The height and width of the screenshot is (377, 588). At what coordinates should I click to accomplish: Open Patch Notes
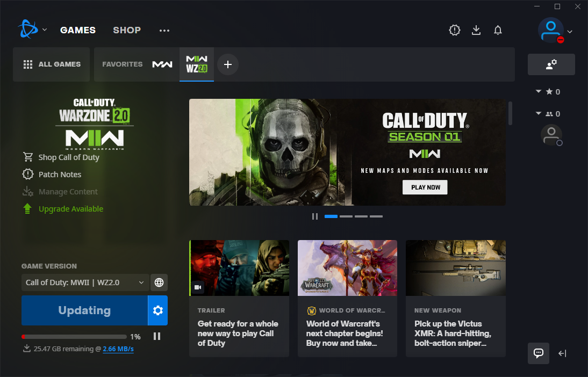tap(60, 174)
